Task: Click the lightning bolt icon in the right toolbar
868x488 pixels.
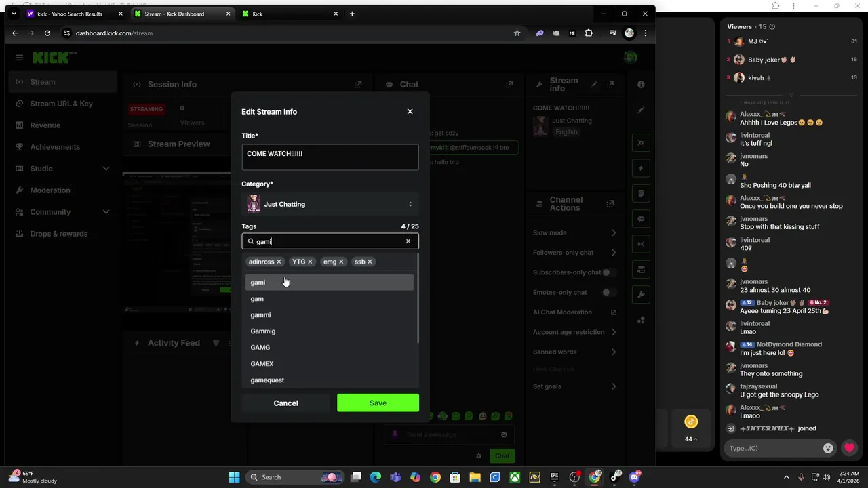Action: pyautogui.click(x=641, y=168)
